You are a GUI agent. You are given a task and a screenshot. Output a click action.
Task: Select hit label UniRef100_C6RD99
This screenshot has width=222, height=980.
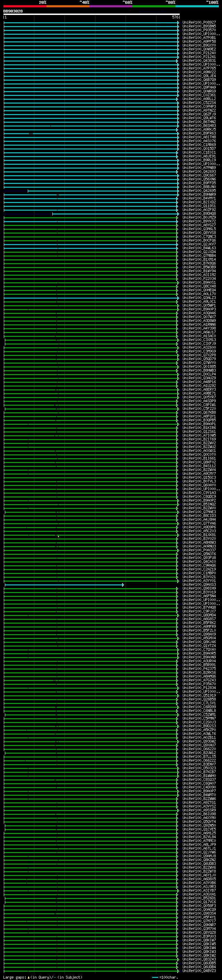click(199, 707)
